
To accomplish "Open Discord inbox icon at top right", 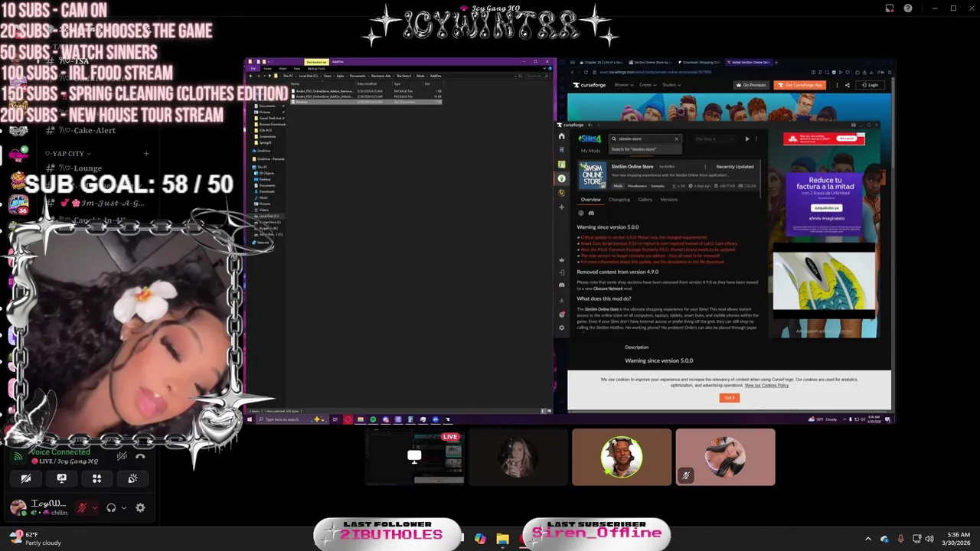I will coord(890,8).
